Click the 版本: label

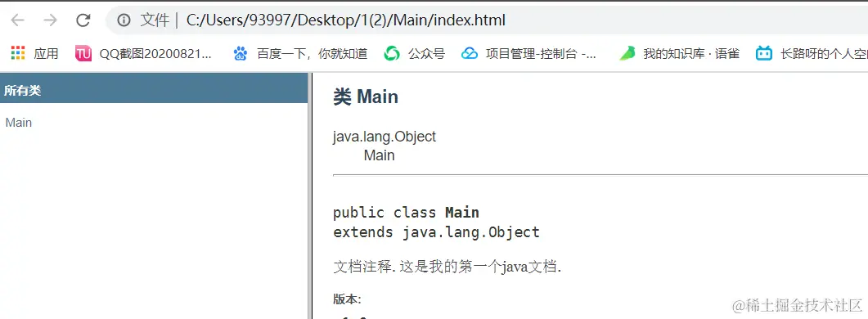tap(347, 299)
